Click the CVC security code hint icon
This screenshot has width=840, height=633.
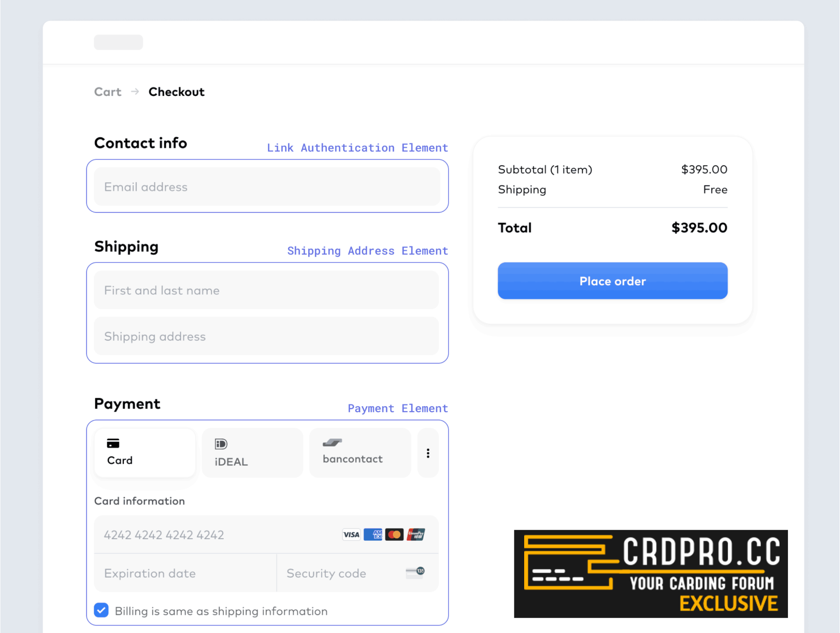(415, 572)
